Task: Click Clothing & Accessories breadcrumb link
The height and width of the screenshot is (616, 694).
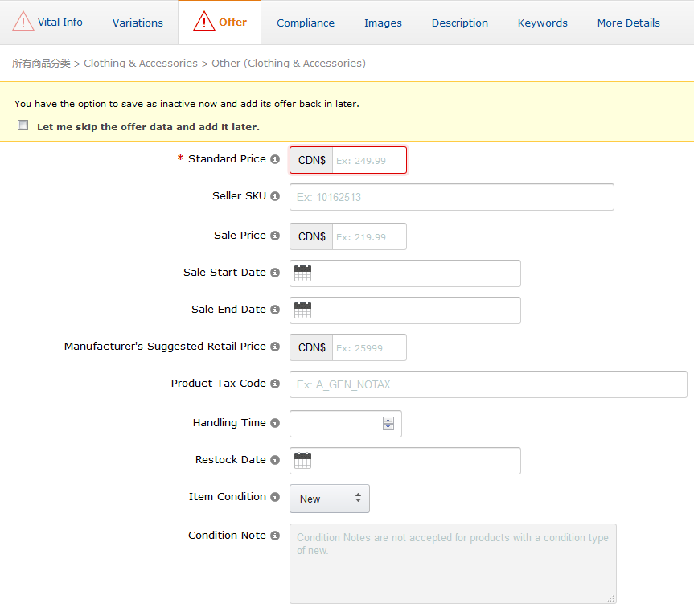Action: (141, 63)
